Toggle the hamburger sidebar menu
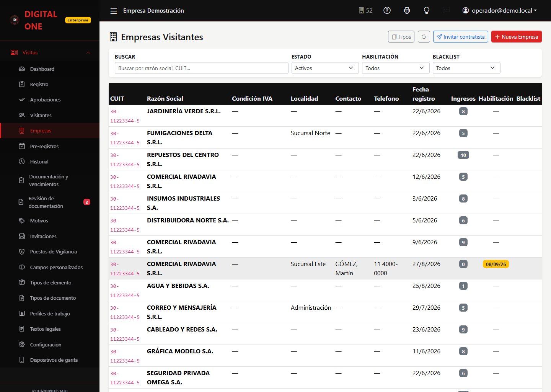Viewport: 551px width, 392px height. pos(114,11)
